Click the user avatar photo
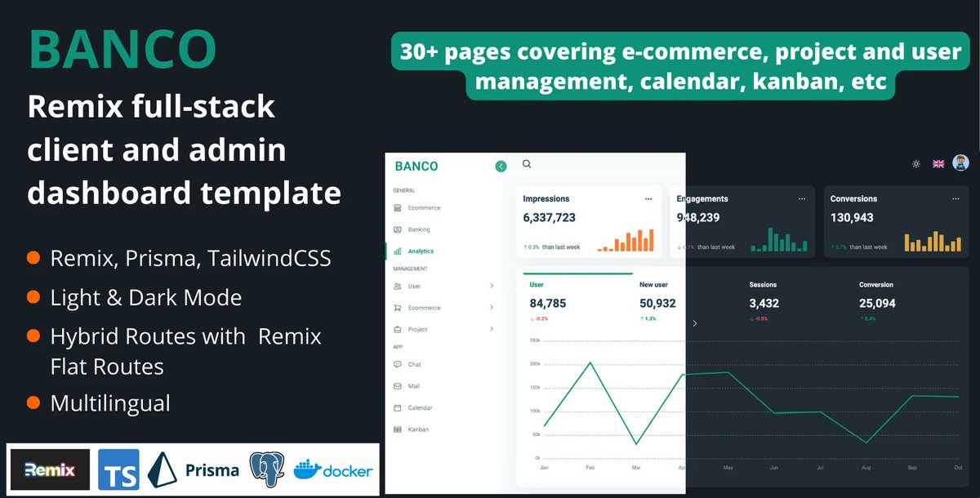Screen dimensions: 980x498 pyautogui.click(x=960, y=162)
